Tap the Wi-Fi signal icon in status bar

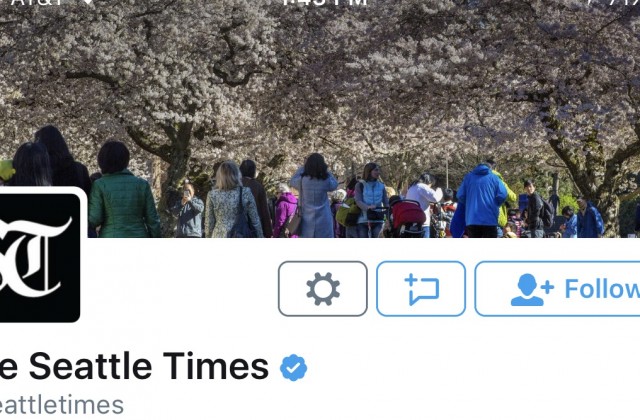point(88,2)
